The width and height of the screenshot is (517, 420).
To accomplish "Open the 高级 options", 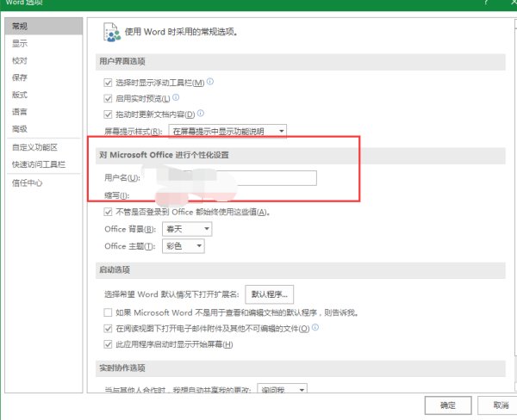I will pos(44,129).
